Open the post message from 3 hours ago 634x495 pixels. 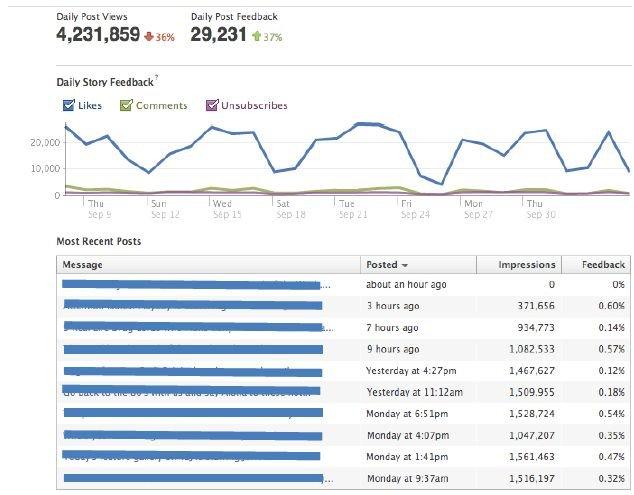(x=193, y=305)
